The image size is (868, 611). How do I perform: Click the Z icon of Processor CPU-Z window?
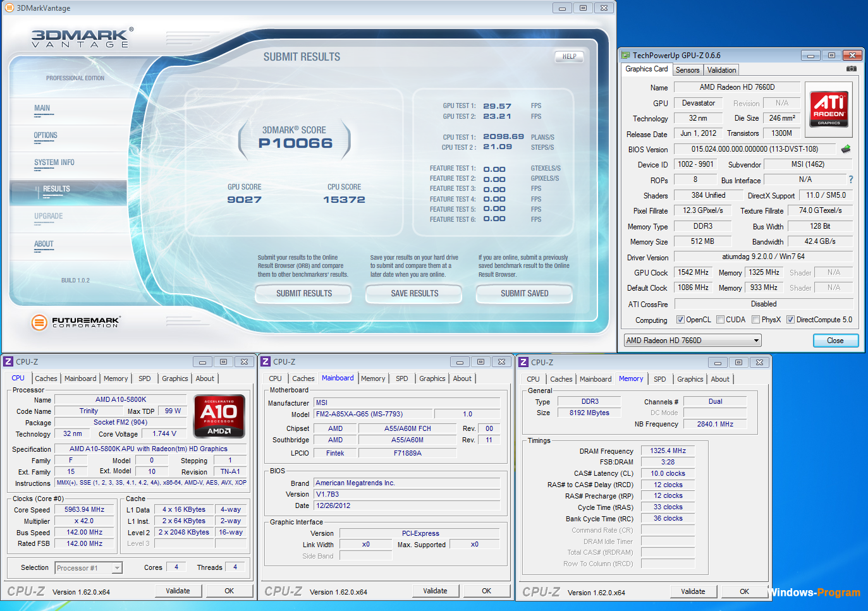coord(8,362)
